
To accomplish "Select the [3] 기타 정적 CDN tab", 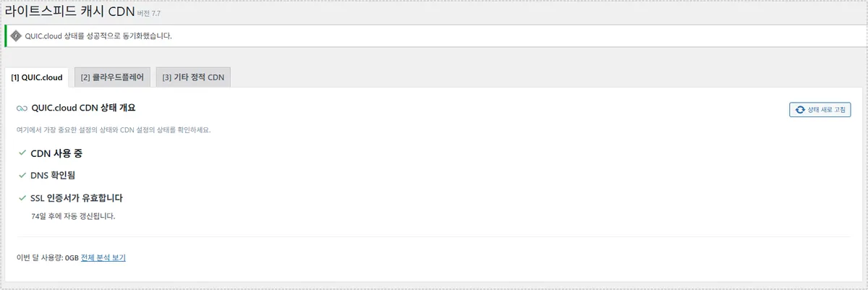I will [x=193, y=77].
